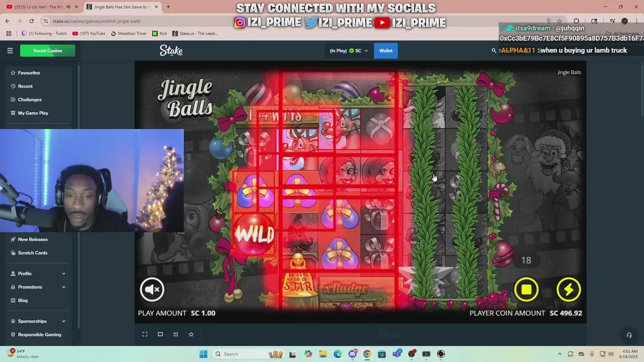Open the Stake sidebar hamburger menu
Screen dimensions: 644x362
pyautogui.click(x=10, y=50)
